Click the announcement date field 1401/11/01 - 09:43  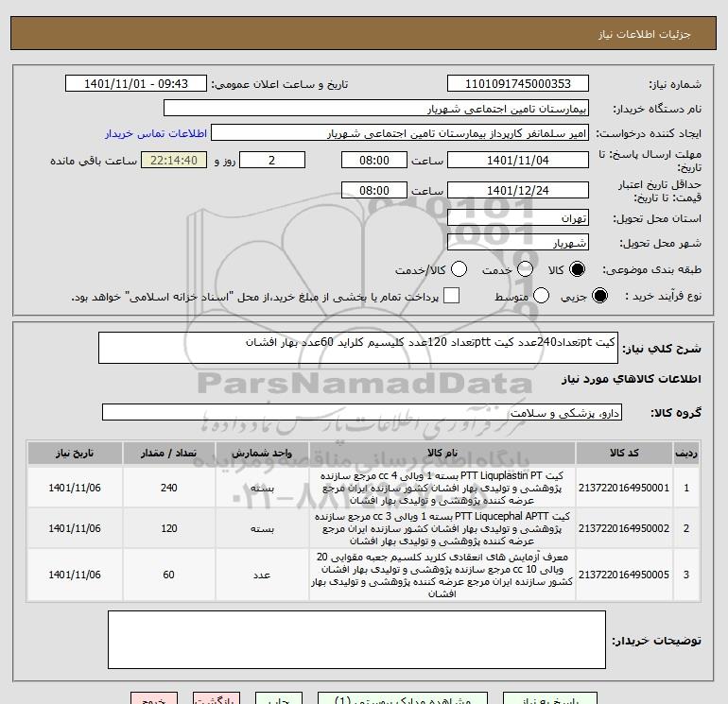136,83
